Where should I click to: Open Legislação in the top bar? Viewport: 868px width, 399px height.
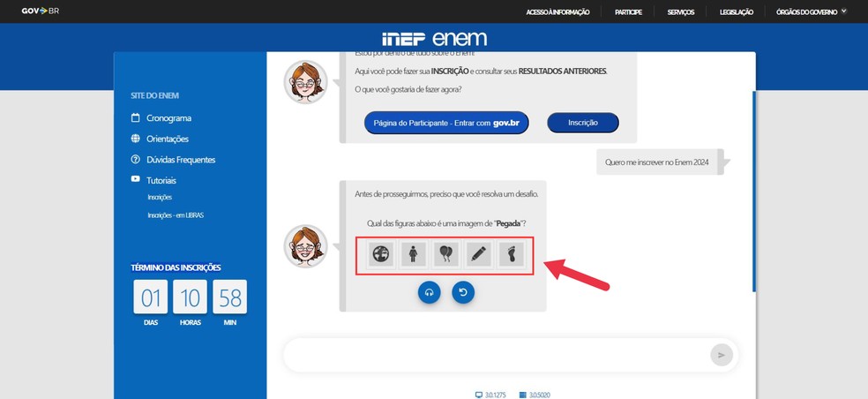737,11
